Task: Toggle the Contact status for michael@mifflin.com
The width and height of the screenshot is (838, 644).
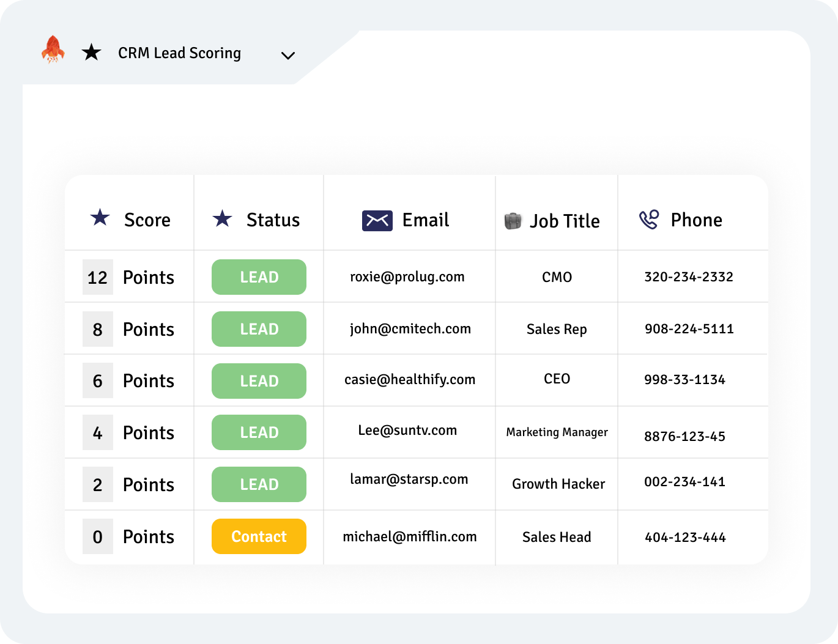Action: pos(259,536)
